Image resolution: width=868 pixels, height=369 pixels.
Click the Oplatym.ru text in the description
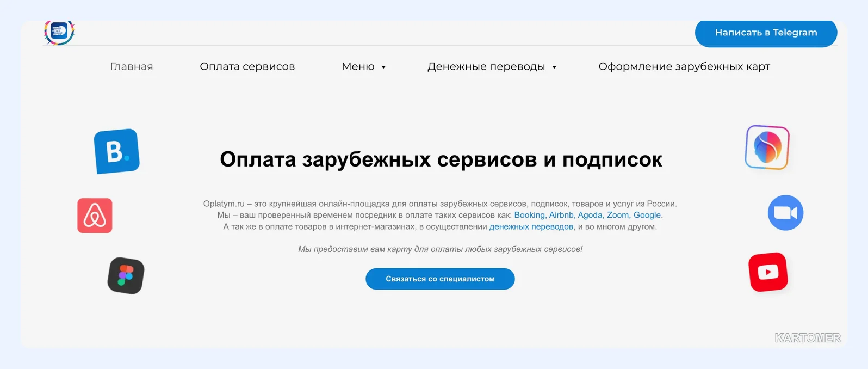point(224,204)
